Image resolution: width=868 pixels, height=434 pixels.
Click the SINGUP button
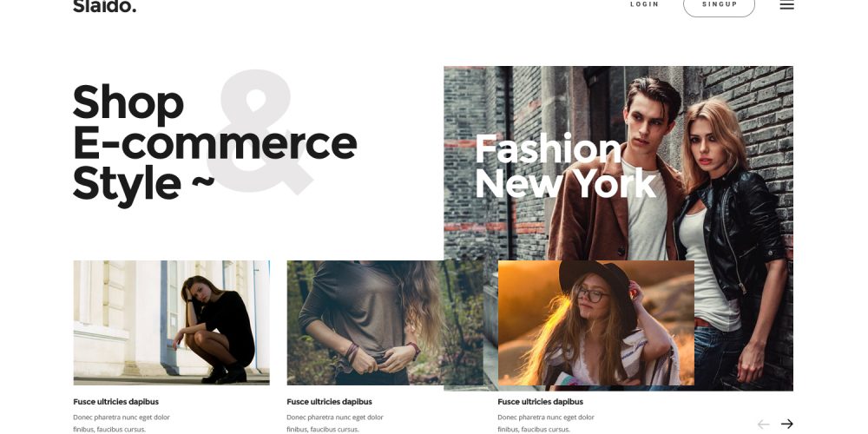719,5
